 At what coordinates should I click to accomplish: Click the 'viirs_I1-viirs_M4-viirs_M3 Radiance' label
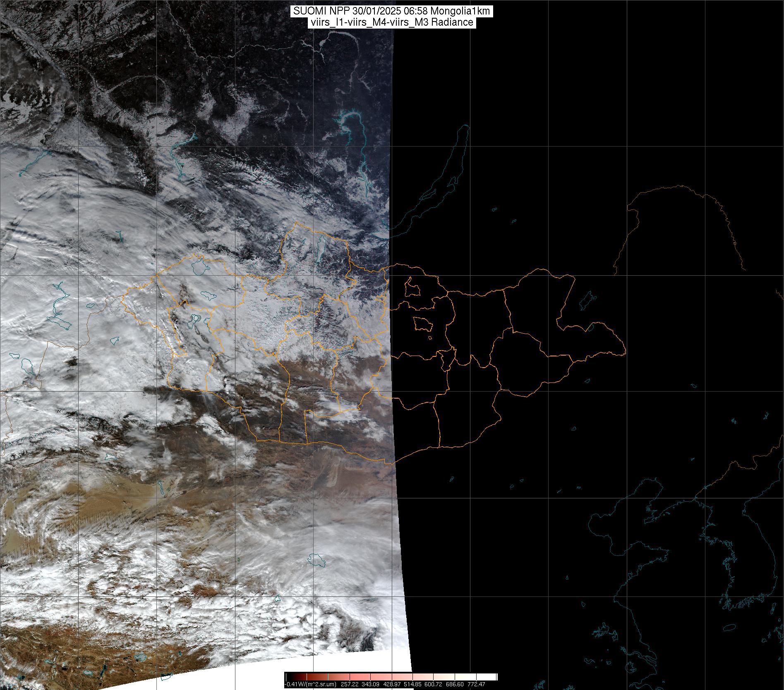tap(391, 22)
